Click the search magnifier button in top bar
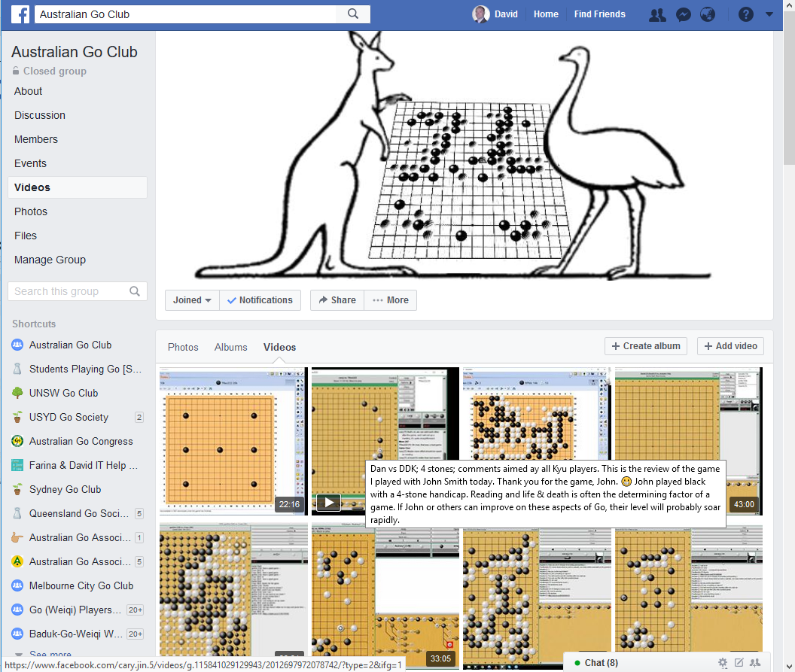795x672 pixels. pos(353,14)
